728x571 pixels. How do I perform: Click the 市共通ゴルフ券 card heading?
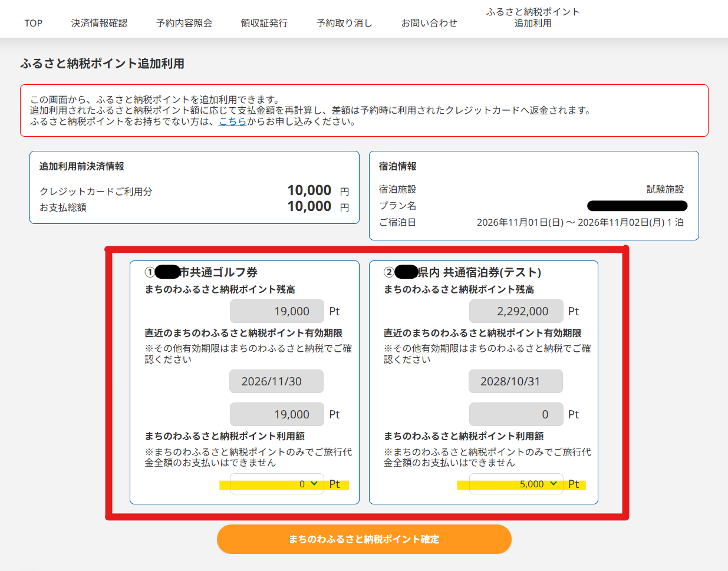tap(201, 272)
